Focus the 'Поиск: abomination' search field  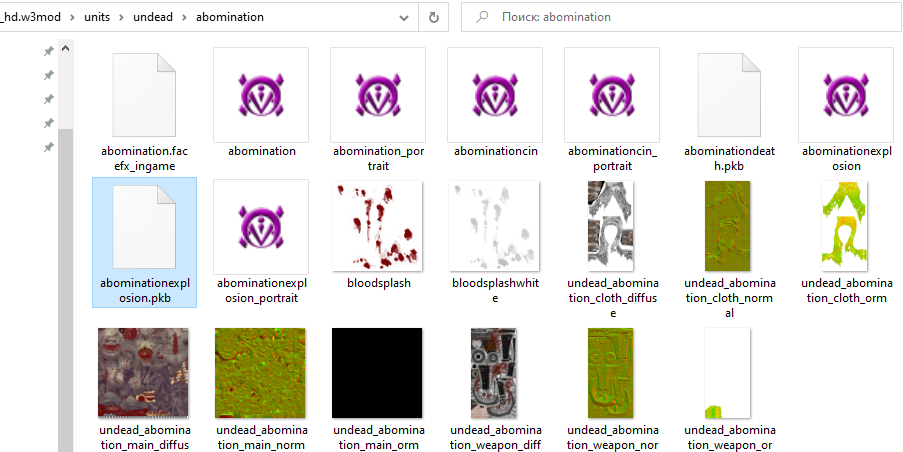pos(682,17)
